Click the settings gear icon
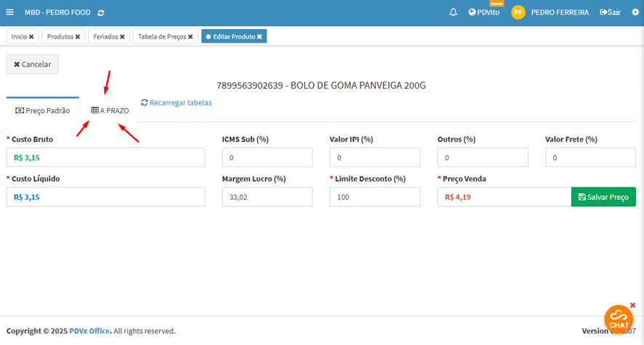This screenshot has height=345, width=644. [635, 12]
